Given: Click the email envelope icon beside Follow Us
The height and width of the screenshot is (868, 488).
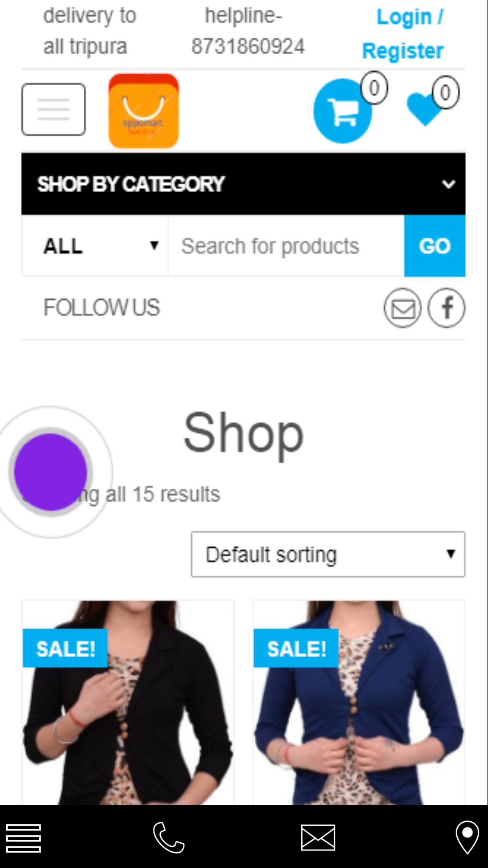Looking at the screenshot, I should point(403,308).
